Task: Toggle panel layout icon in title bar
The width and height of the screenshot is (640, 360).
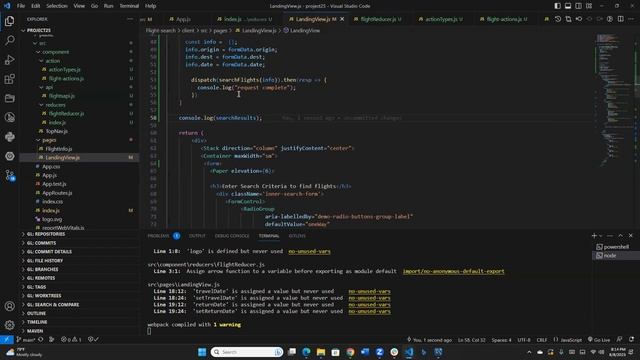Action: [x=568, y=6]
